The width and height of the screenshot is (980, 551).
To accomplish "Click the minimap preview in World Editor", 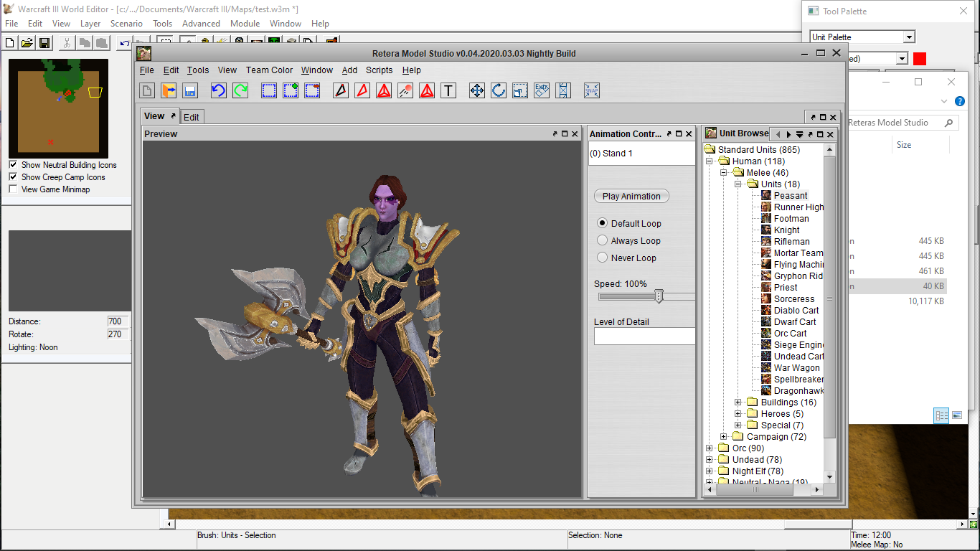I will click(58, 108).
